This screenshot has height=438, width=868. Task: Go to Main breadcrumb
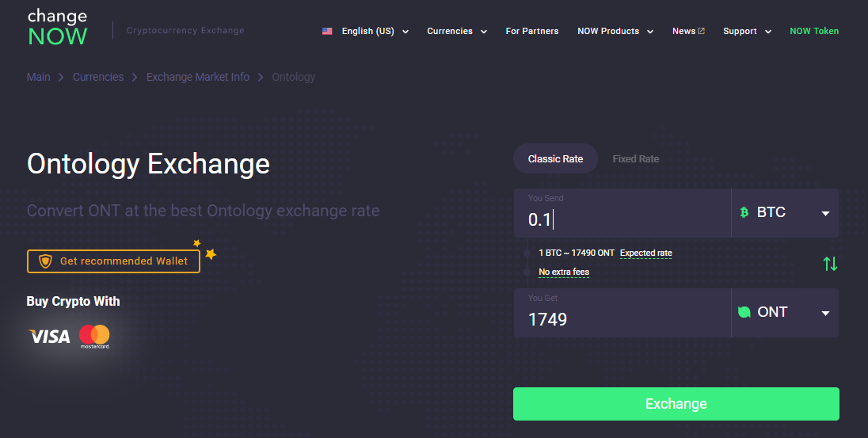pos(38,77)
